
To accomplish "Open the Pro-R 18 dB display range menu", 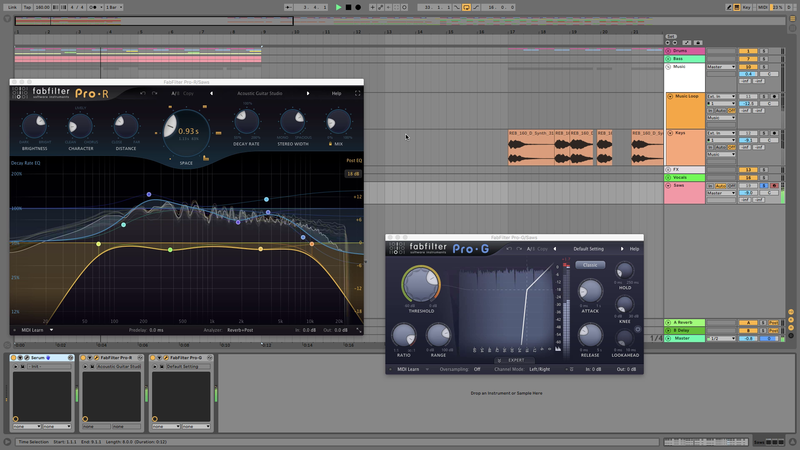I will pyautogui.click(x=353, y=174).
